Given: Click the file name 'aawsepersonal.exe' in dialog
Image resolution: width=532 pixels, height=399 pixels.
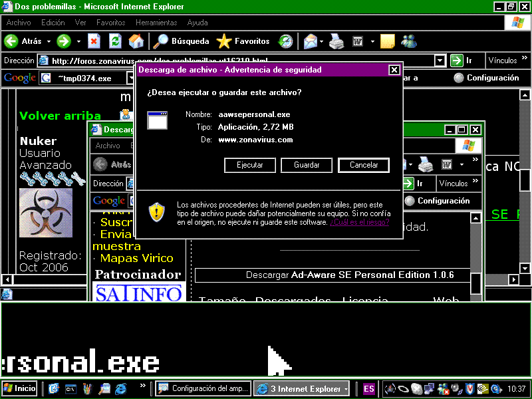Looking at the screenshot, I should click(254, 114).
